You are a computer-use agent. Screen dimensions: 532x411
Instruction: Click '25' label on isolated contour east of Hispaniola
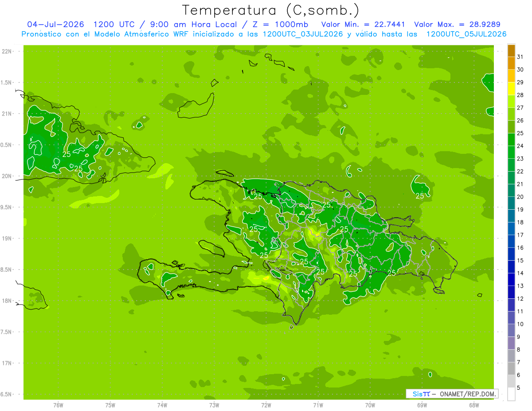pos(420,196)
